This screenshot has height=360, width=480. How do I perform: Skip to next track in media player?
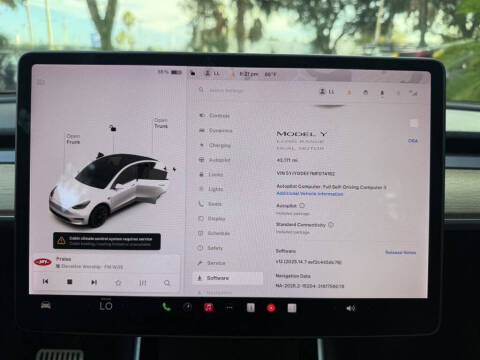94,282
